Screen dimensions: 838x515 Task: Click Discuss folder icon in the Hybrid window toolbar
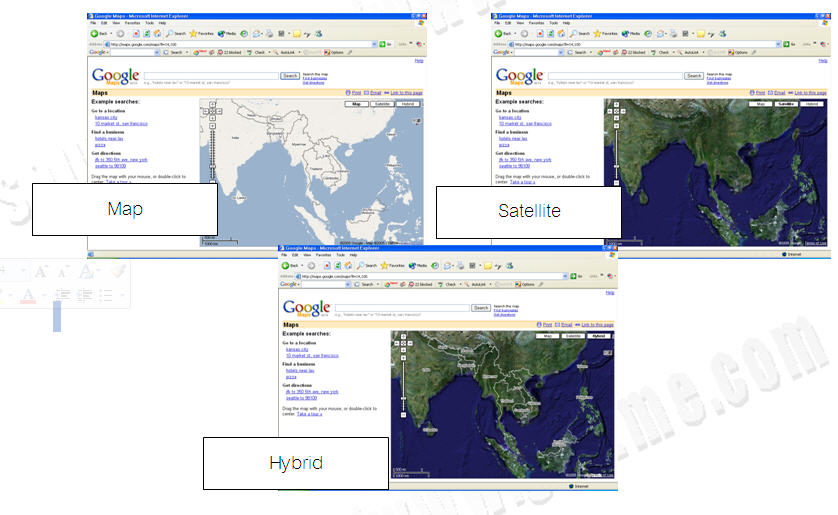pyautogui.click(x=488, y=265)
